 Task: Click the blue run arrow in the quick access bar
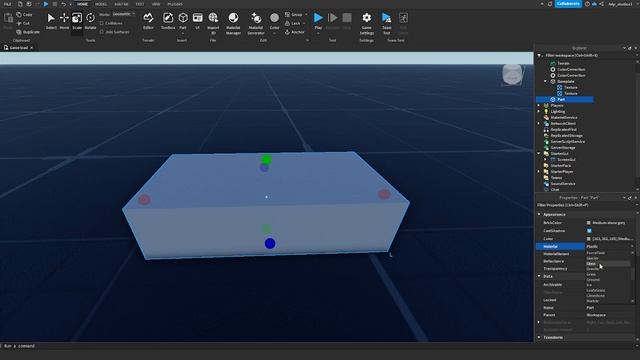pyautogui.click(x=46, y=4)
